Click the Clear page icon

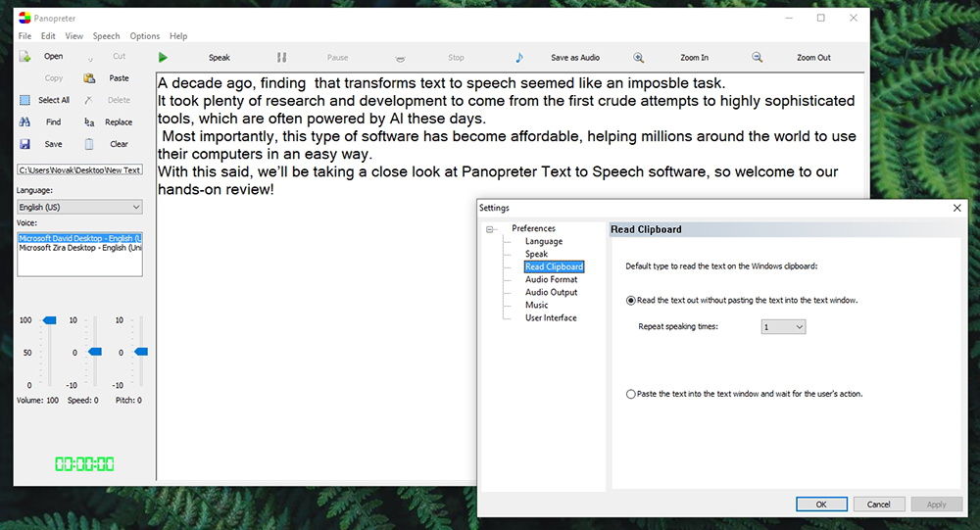tap(89, 144)
